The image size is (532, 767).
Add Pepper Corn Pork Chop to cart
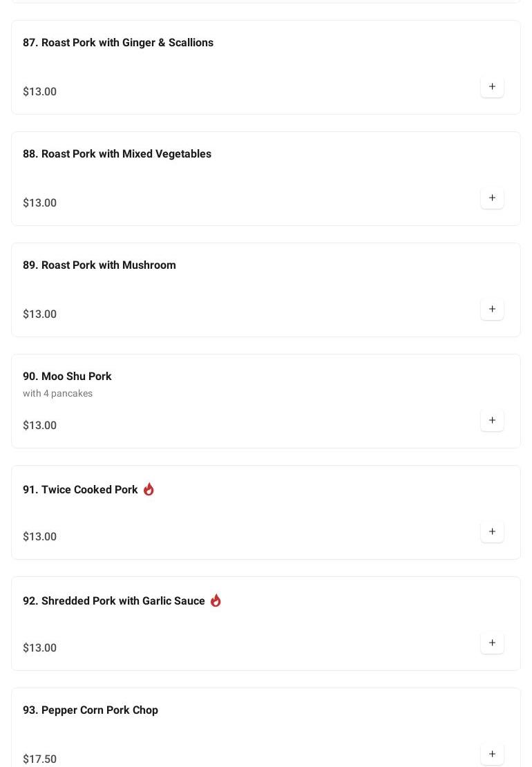coord(492,754)
